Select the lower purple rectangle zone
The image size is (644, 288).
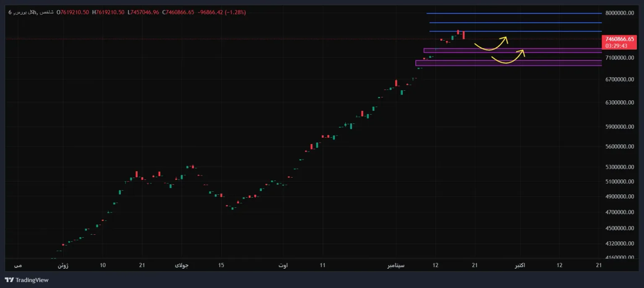[508, 63]
